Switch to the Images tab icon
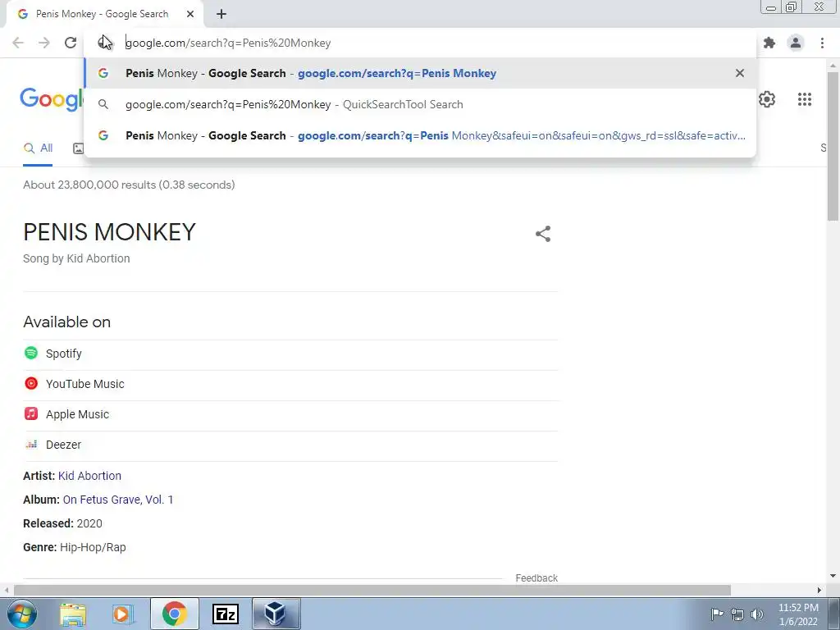 [x=78, y=148]
